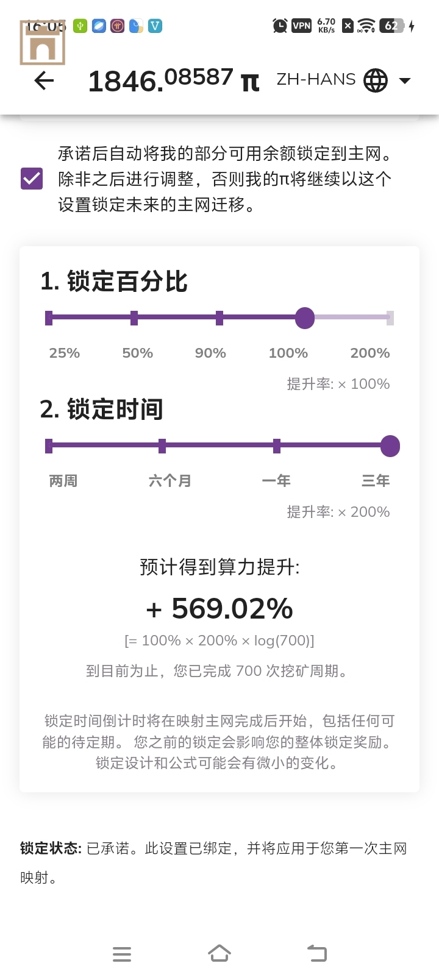Select 50% on lock percentage slider
The width and height of the screenshot is (439, 980).
tap(134, 318)
